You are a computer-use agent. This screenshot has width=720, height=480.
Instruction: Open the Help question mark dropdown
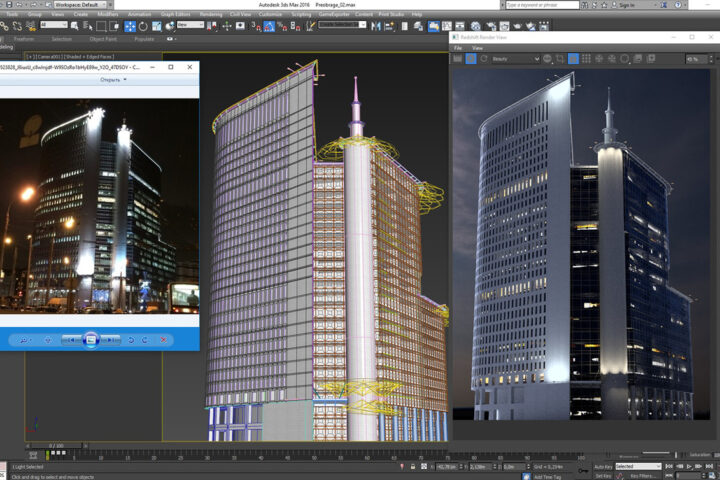(x=679, y=5)
